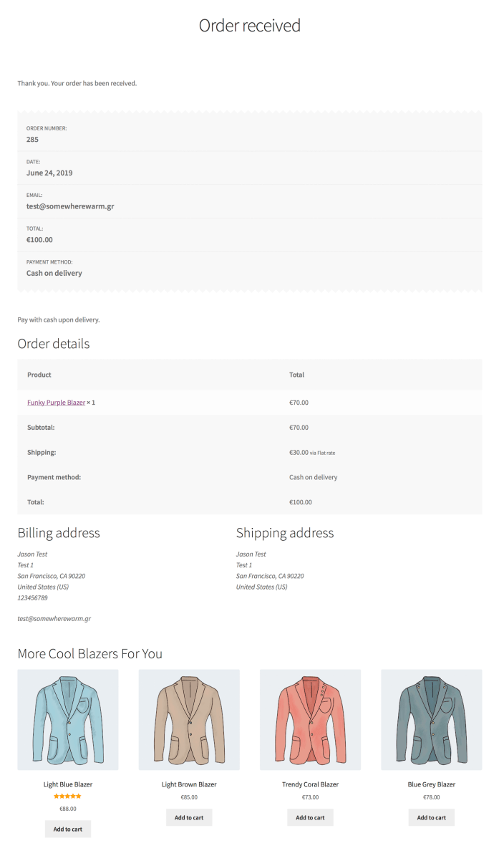Click the Light Brown Blazer title

tap(189, 784)
